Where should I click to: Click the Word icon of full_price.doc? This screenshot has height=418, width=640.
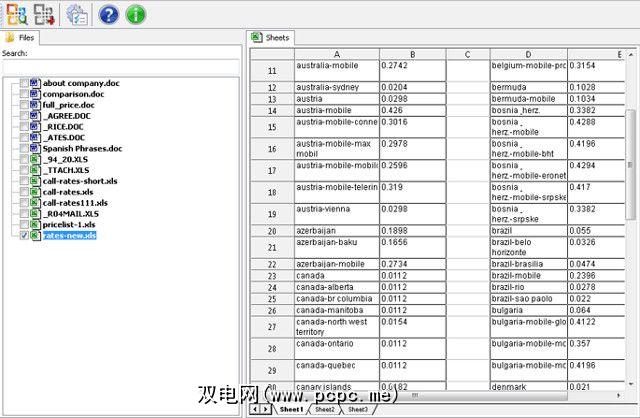(35, 105)
